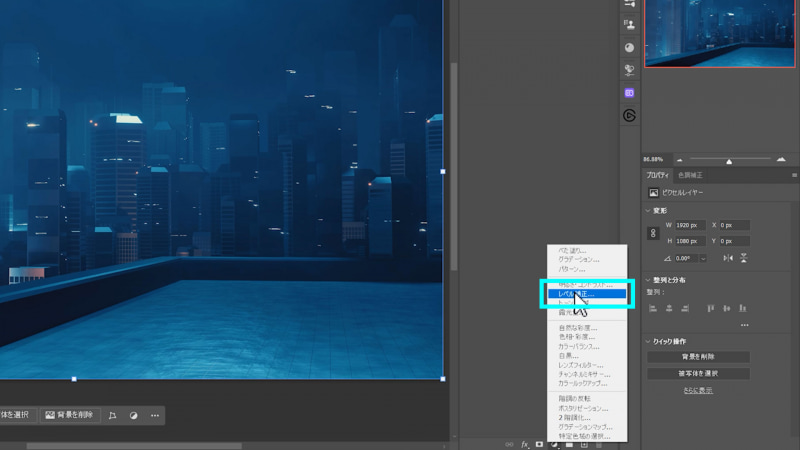
Task: Open contextual task bar more options
Action: pos(155,415)
